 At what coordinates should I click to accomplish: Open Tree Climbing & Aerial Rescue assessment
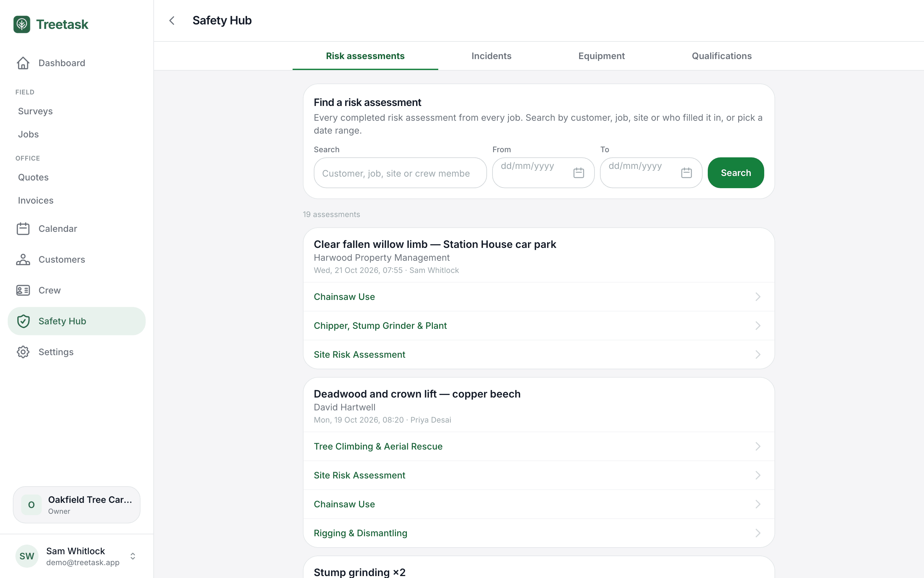539,446
